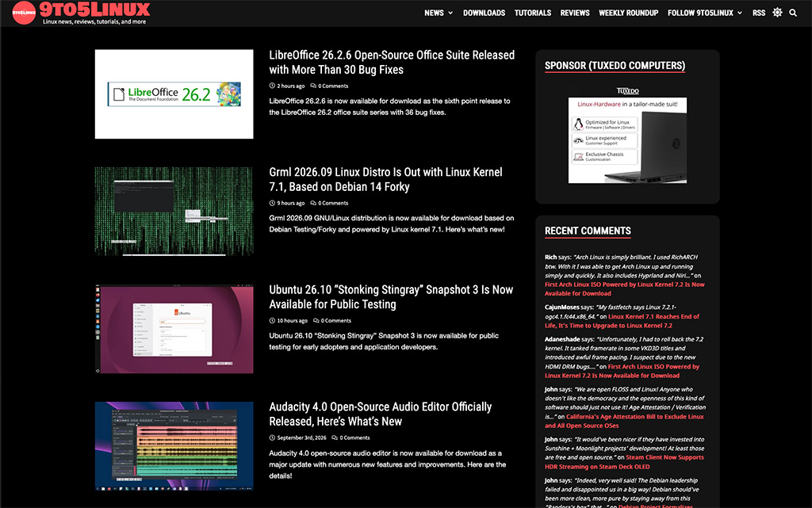The width and height of the screenshot is (812, 508).
Task: Click the 'Recent Comments' heading
Action: [x=588, y=231]
